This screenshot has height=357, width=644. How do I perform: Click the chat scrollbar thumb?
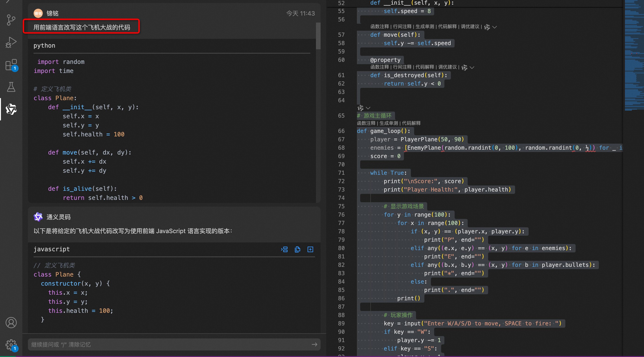[318, 36]
